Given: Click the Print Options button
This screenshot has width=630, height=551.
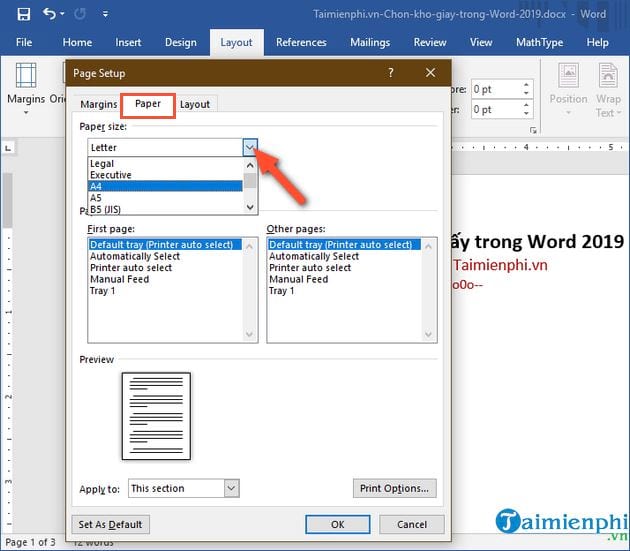Looking at the screenshot, I should (x=395, y=488).
